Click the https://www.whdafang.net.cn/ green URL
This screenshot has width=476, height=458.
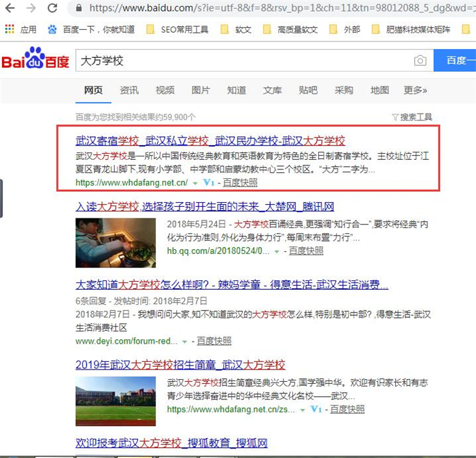[x=131, y=182]
